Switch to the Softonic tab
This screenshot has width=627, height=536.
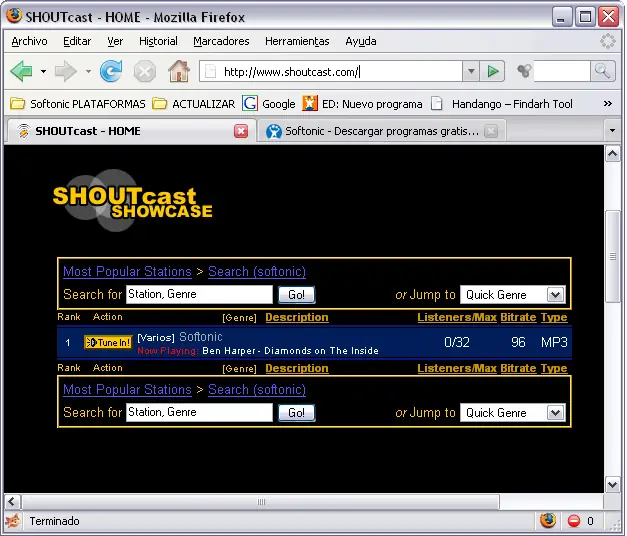[x=380, y=131]
